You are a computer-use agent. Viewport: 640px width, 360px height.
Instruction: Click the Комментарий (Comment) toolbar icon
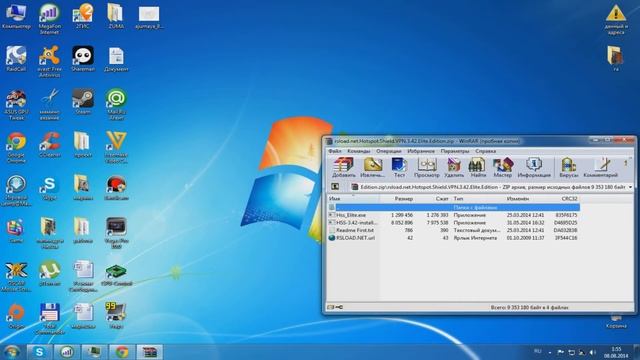coord(600,167)
